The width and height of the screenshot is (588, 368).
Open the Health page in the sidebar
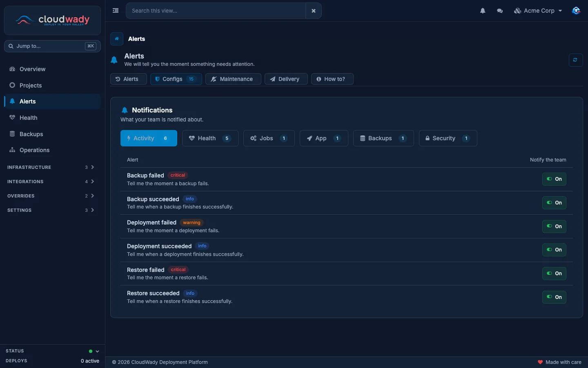click(52, 118)
